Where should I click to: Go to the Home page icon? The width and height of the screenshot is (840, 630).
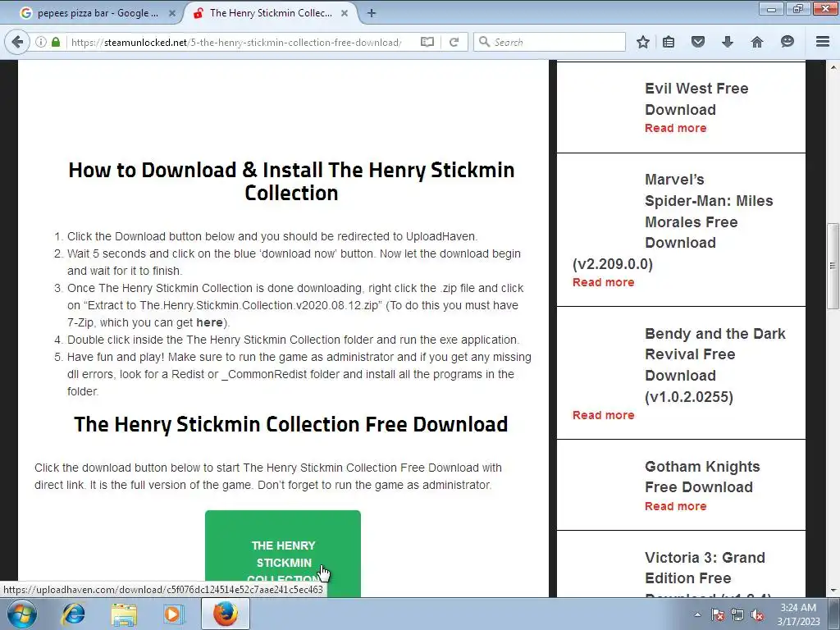coord(756,42)
